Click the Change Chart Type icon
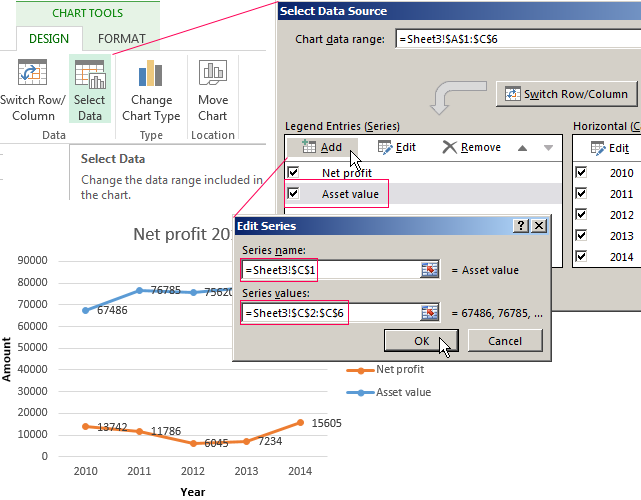The image size is (641, 500). click(x=151, y=77)
